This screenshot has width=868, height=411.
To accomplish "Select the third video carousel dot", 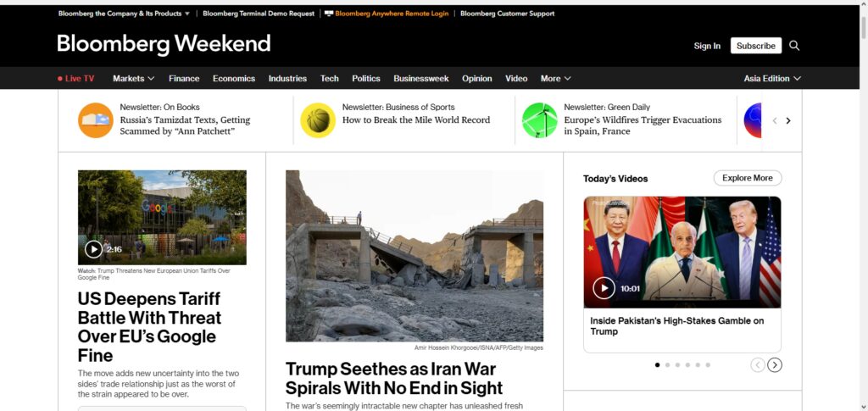I will pos(677,365).
